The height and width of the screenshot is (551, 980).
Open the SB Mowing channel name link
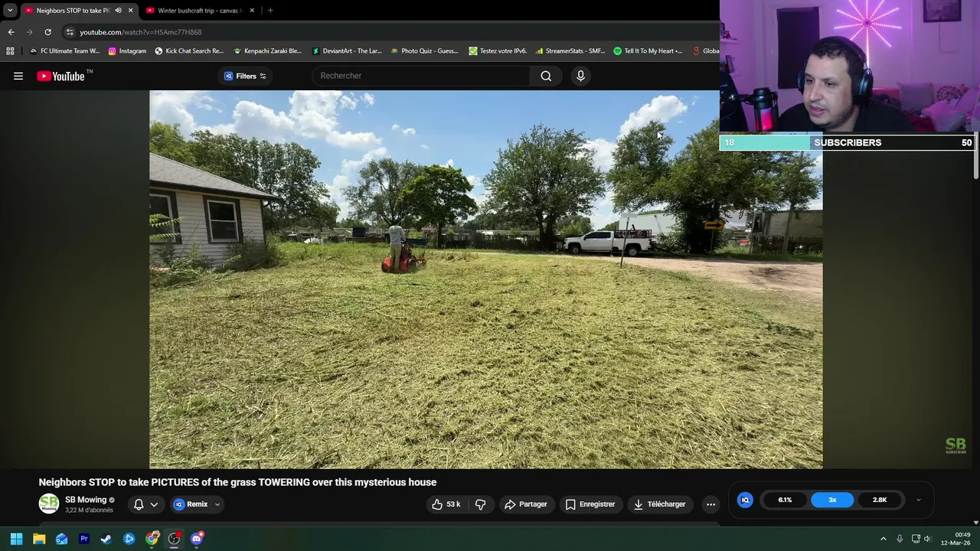86,500
